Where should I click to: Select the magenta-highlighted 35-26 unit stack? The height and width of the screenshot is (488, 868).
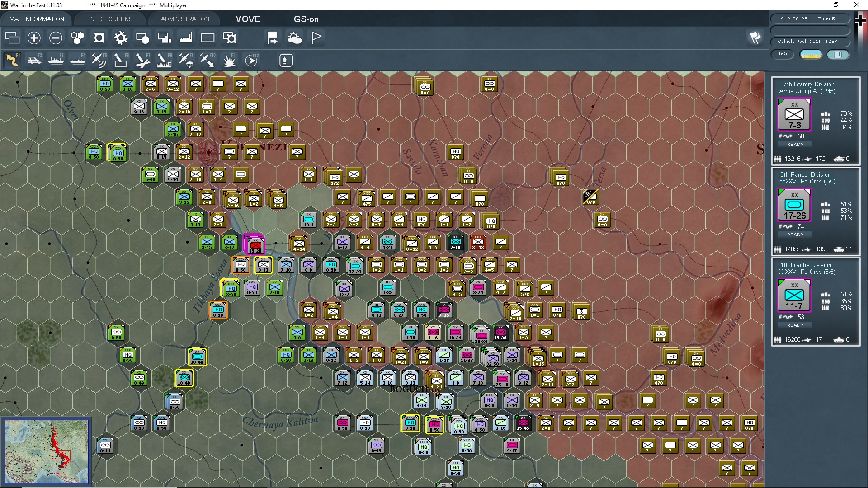click(x=254, y=244)
